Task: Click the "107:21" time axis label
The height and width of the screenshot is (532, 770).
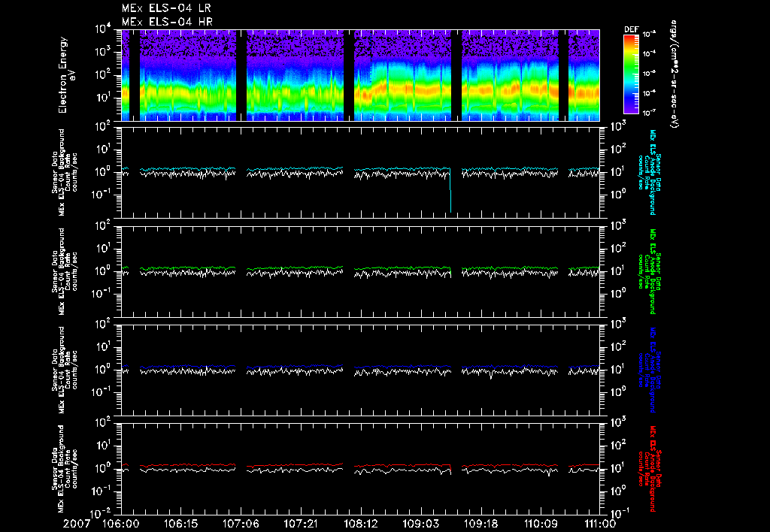Action: 301,524
